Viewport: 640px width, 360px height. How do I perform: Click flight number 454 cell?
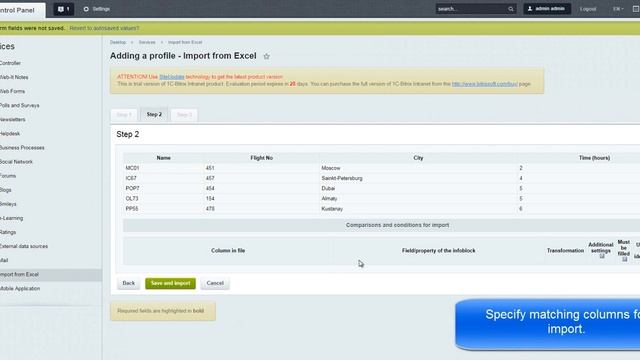[x=210, y=189]
